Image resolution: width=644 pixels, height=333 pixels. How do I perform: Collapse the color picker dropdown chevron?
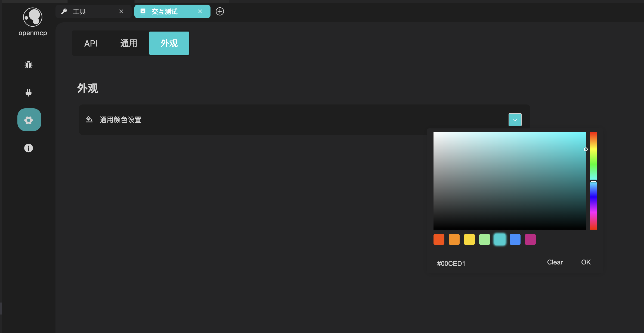tap(515, 120)
